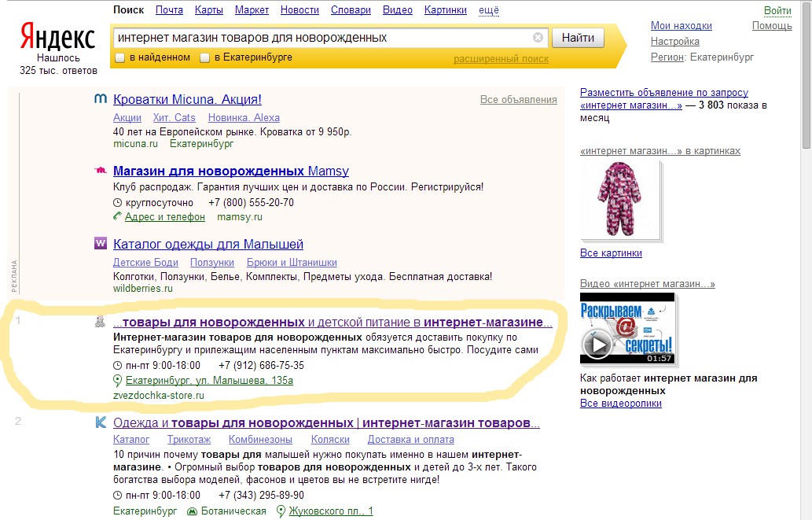Click the Коляски sitelink
This screenshot has height=520, width=812.
[x=330, y=439]
